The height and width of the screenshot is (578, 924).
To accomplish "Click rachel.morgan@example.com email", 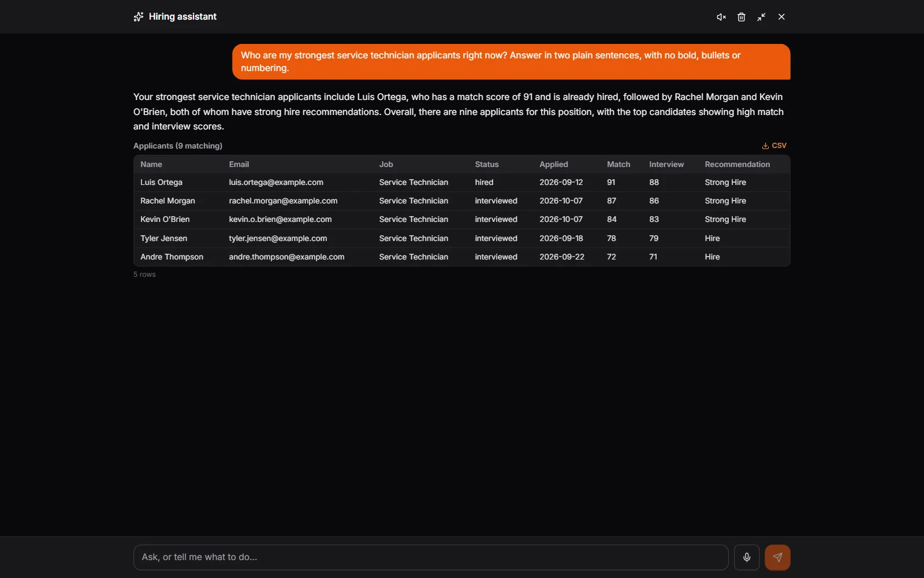I will pyautogui.click(x=283, y=201).
